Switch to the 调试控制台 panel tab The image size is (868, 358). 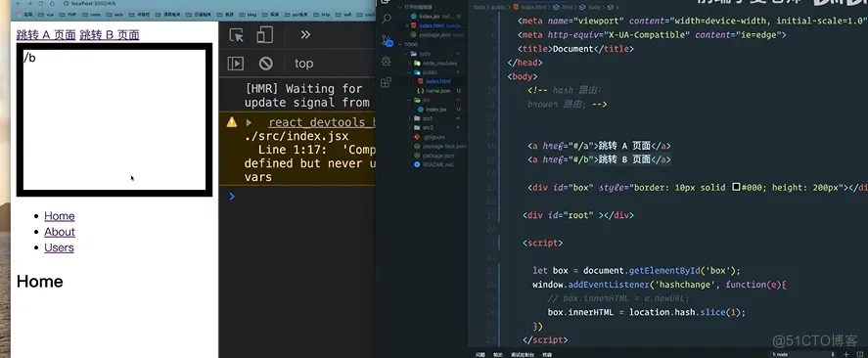[x=522, y=355]
